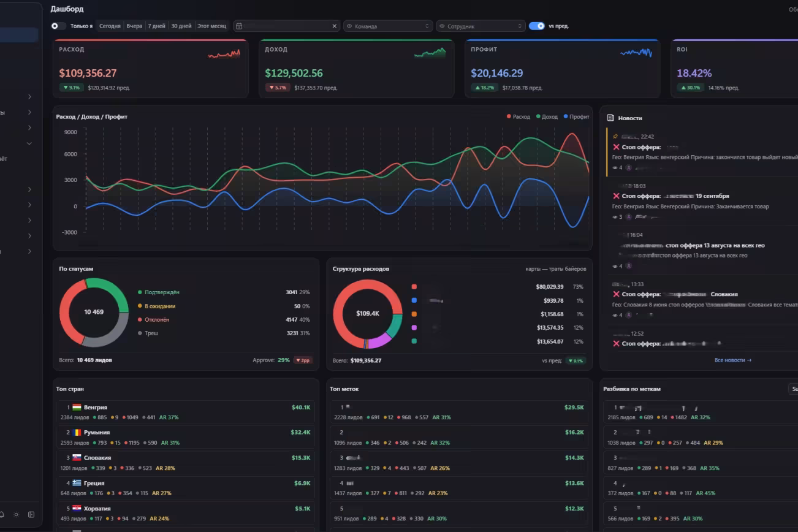Click the red X icon beside 19 сентября news
Screen dimensions: 798x532
[x=617, y=196]
